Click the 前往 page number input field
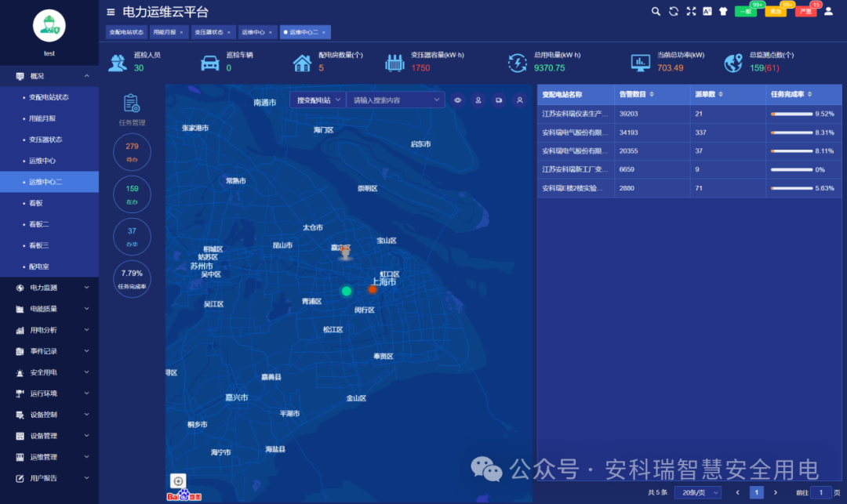The height and width of the screenshot is (504, 847). [x=820, y=492]
